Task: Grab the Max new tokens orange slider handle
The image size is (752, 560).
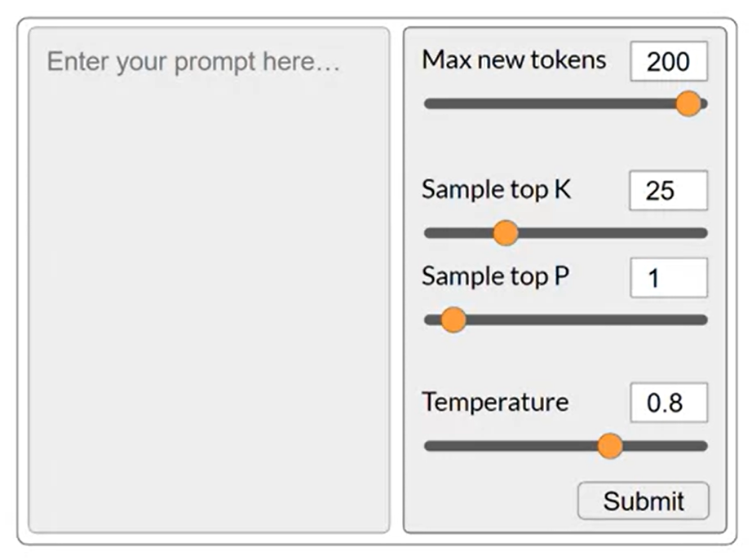Action: point(688,104)
